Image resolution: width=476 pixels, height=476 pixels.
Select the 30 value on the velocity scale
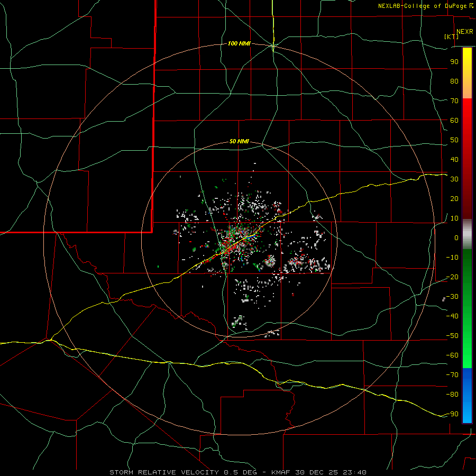click(454, 179)
